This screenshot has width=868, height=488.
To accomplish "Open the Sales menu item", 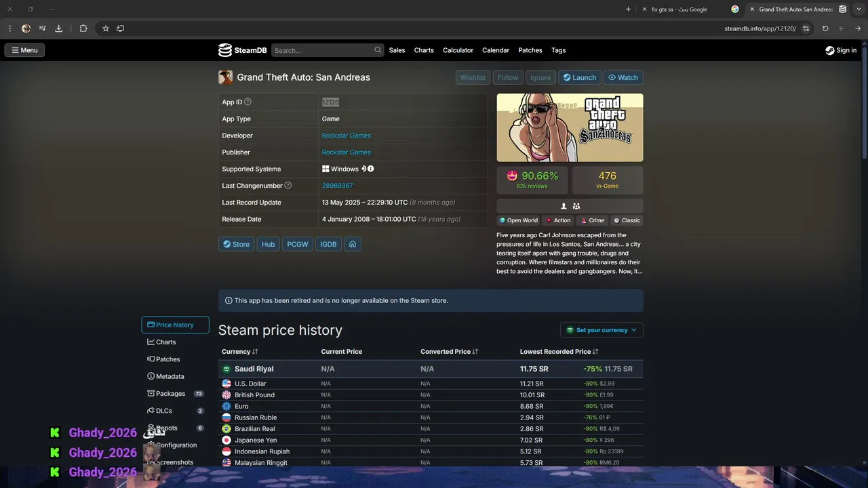I will (397, 50).
